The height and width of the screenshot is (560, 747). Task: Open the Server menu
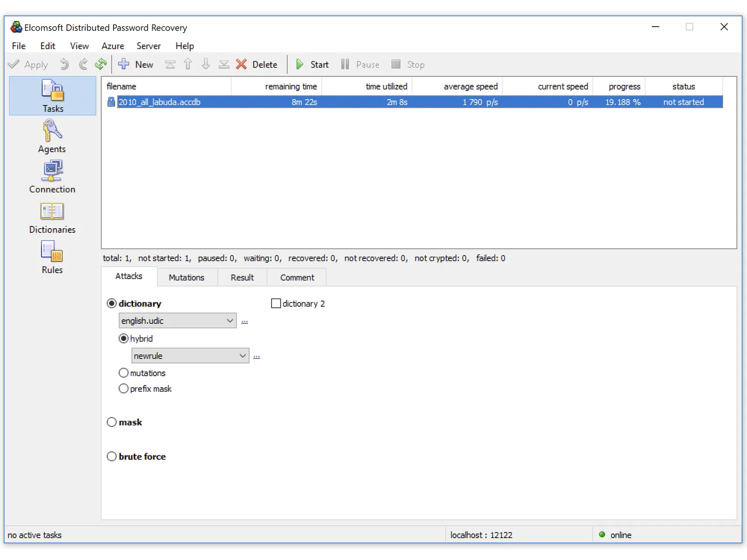(148, 46)
